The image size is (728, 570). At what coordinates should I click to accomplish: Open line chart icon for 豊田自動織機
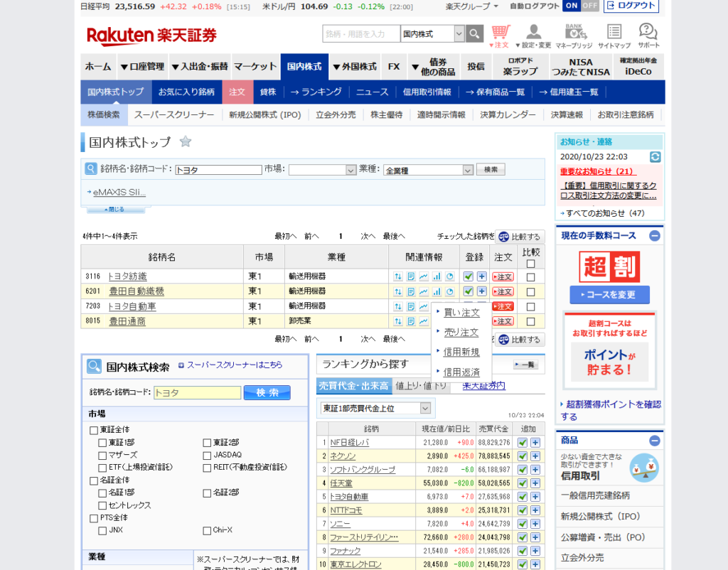(424, 291)
